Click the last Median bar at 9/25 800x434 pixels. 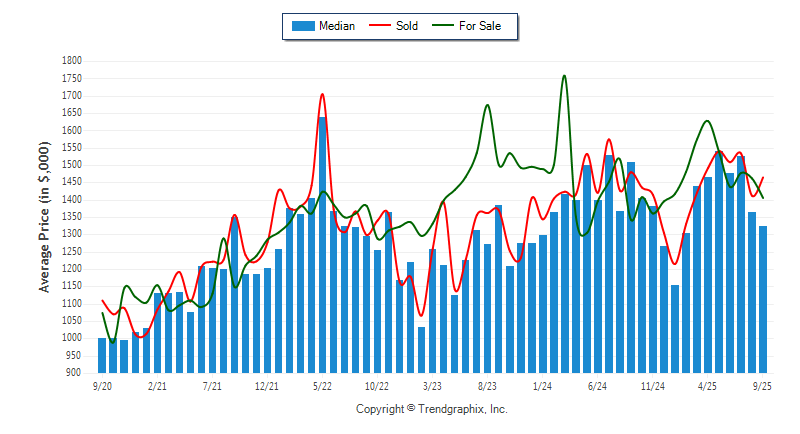tap(763, 299)
